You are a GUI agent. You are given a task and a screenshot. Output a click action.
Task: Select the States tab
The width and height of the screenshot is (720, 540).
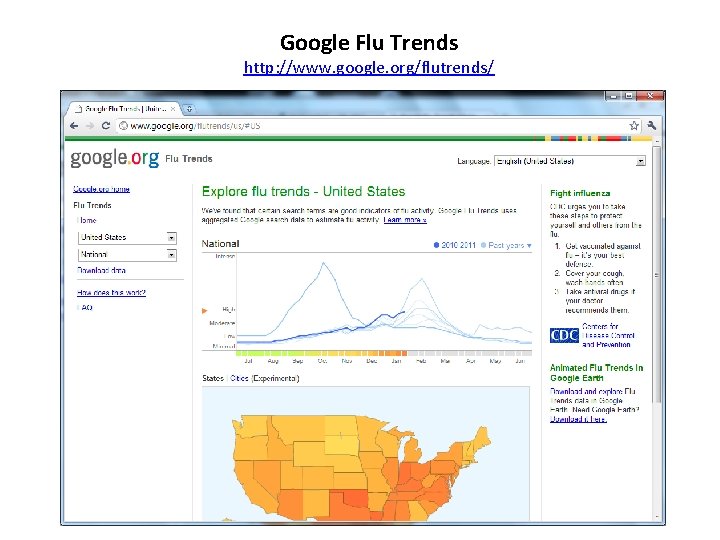click(x=213, y=378)
